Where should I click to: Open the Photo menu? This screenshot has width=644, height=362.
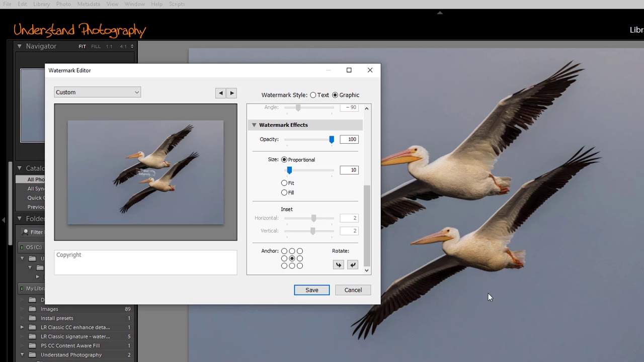coord(63,4)
